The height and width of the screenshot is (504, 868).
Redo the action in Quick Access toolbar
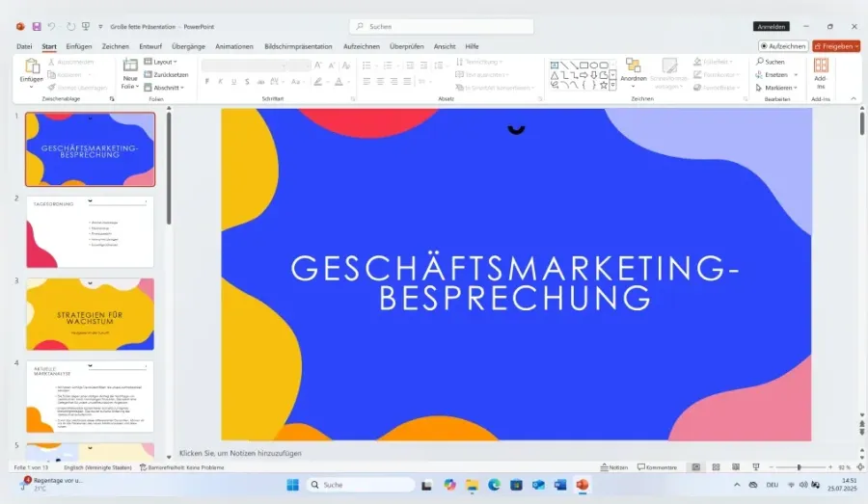[x=70, y=27]
